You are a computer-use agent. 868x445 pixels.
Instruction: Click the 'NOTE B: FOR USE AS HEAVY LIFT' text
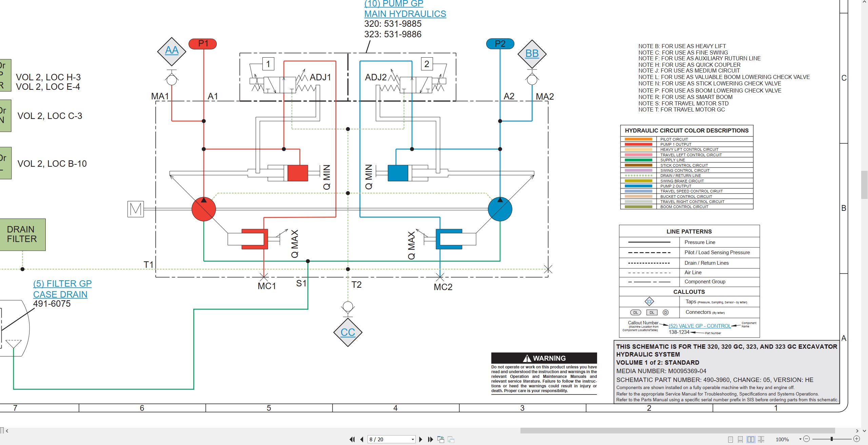(x=682, y=46)
